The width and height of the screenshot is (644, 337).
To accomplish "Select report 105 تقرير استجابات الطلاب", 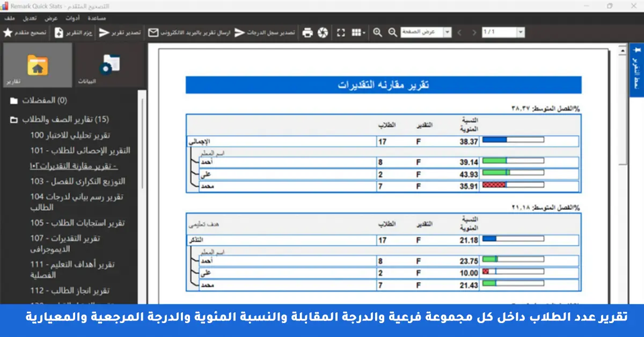I will pos(78,223).
